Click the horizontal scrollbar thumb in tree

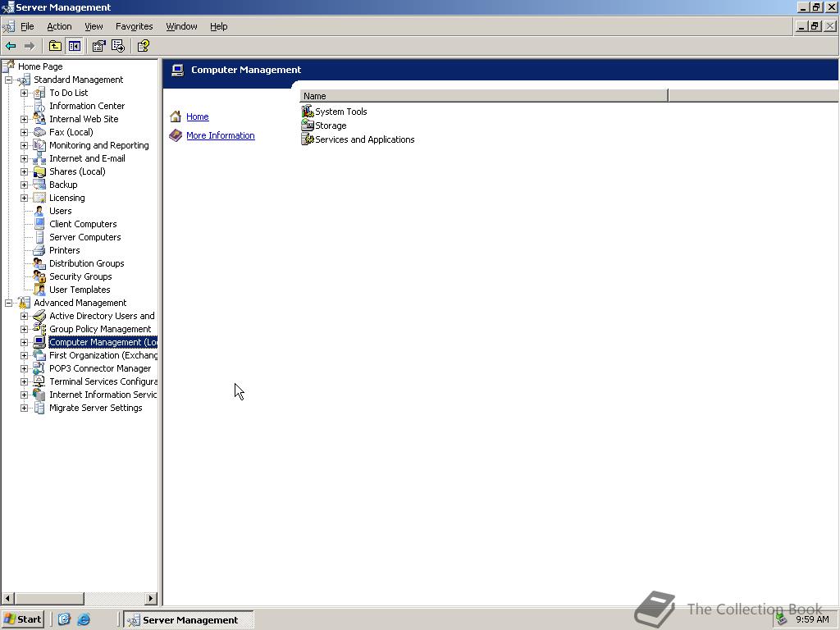tap(49, 598)
